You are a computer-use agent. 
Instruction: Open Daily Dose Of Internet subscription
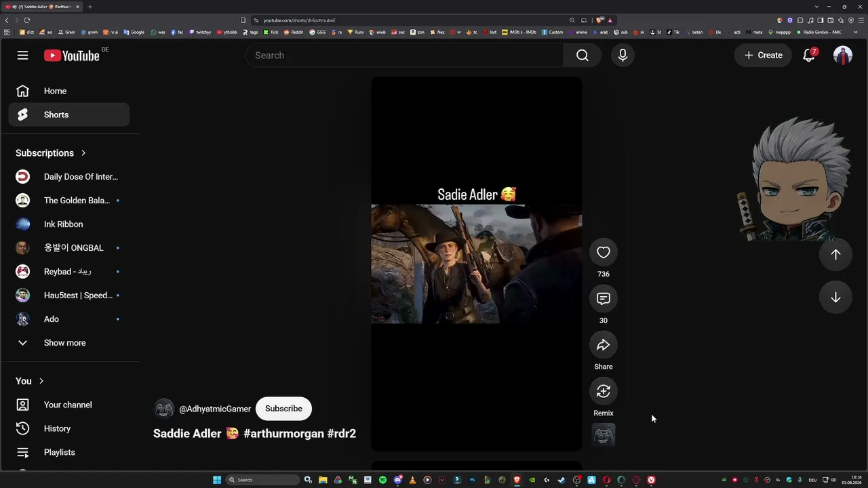click(69, 177)
